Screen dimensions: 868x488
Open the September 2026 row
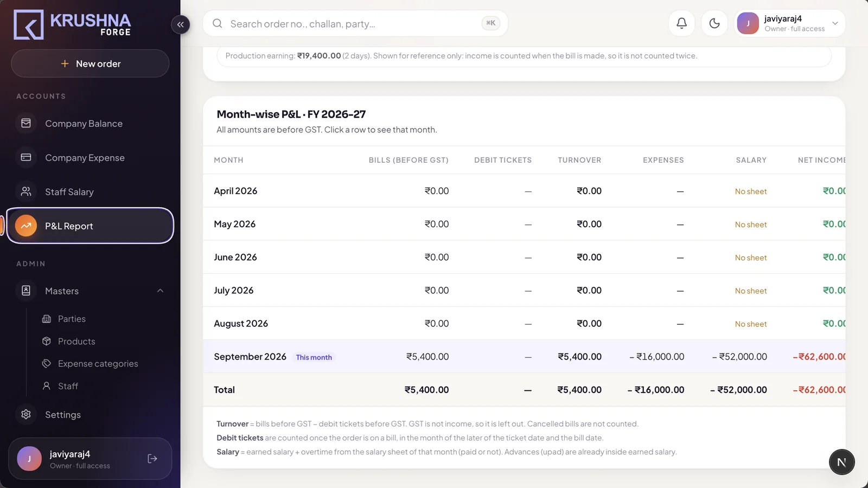tap(524, 356)
